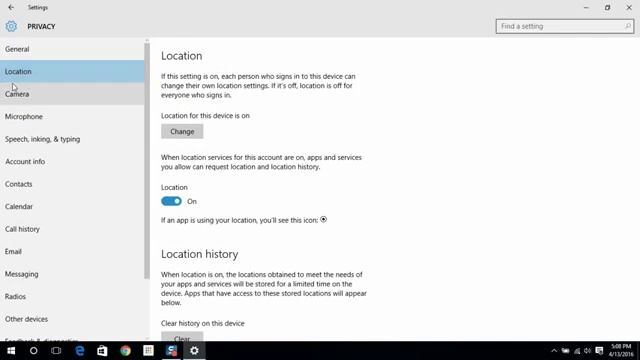Click the PRIVACY title text
Screen dimensions: 640x360
click(x=41, y=27)
